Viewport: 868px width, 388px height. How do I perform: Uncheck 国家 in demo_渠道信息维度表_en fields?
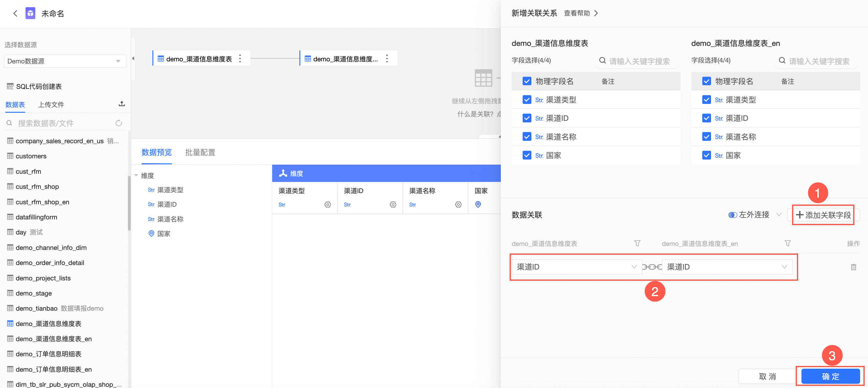(x=706, y=155)
